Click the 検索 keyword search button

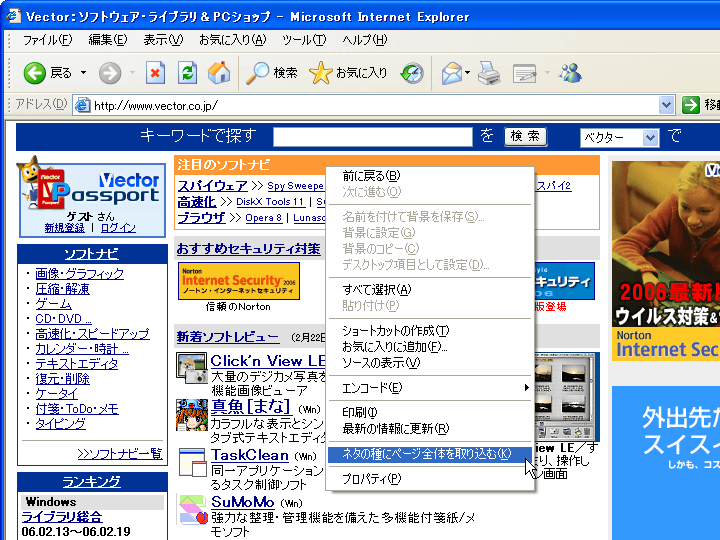click(525, 136)
